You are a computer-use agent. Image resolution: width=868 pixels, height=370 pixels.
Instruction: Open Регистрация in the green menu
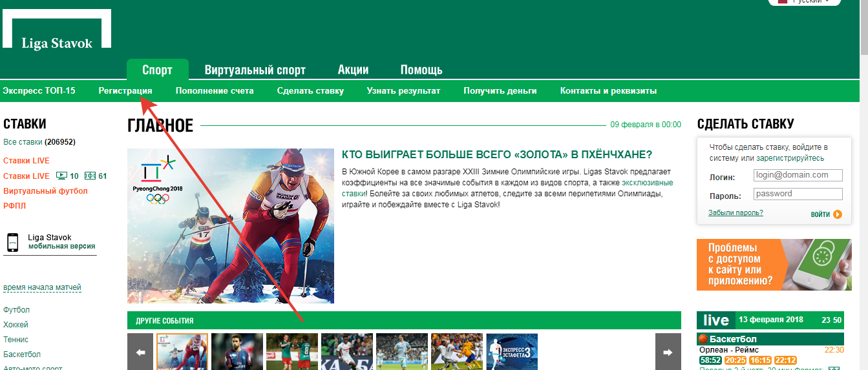click(125, 91)
